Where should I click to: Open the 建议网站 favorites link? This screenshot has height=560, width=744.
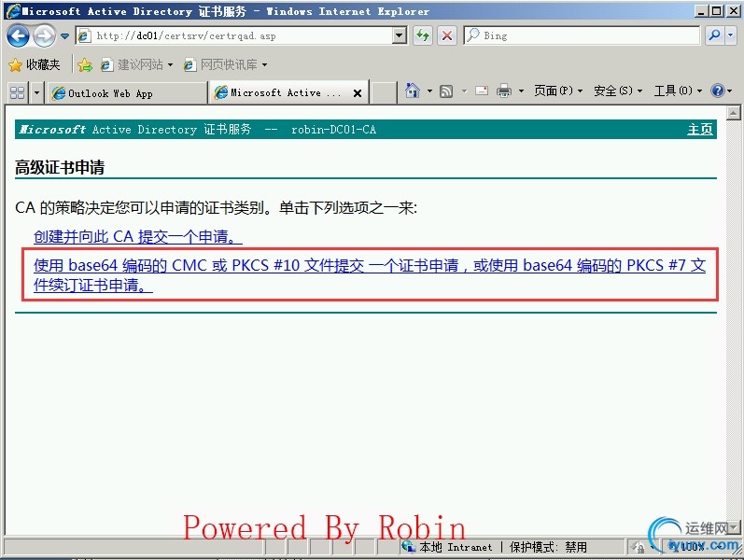(x=136, y=65)
